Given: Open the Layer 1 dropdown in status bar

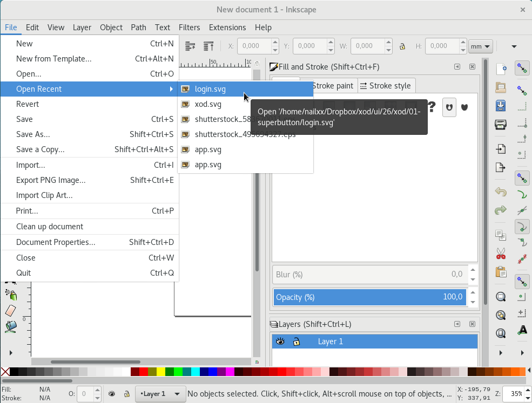Looking at the screenshot, I should tap(160, 394).
